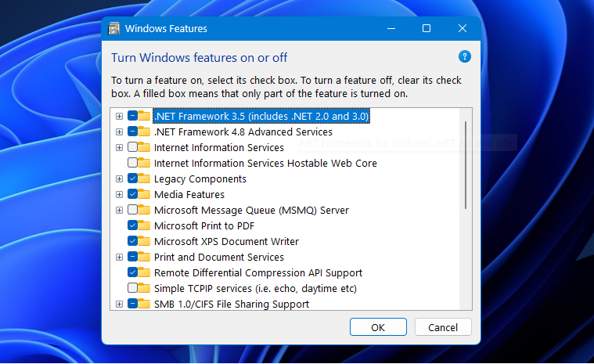Click the folder icon beside Remote Differential Compression
Viewport: 594px width, 364px height.
click(x=144, y=272)
